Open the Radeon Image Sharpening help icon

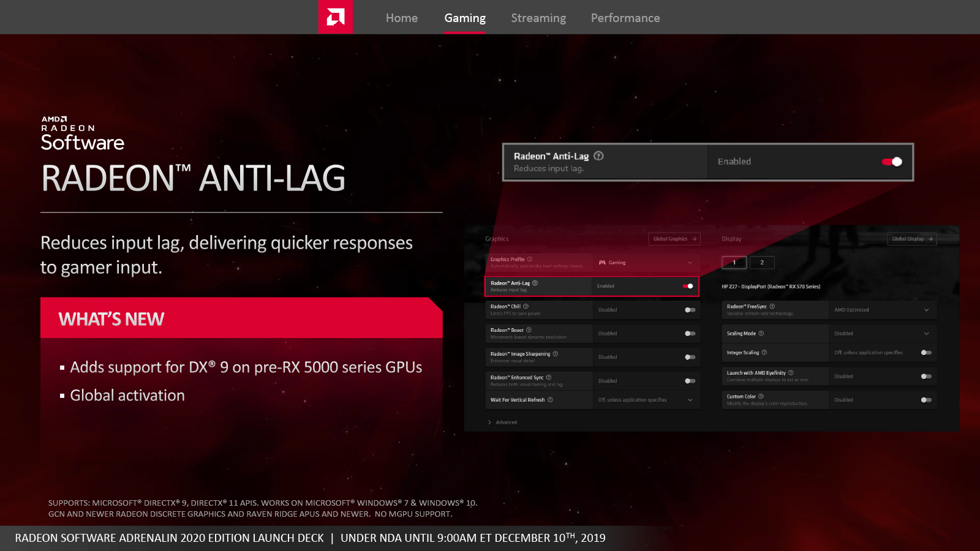555,354
